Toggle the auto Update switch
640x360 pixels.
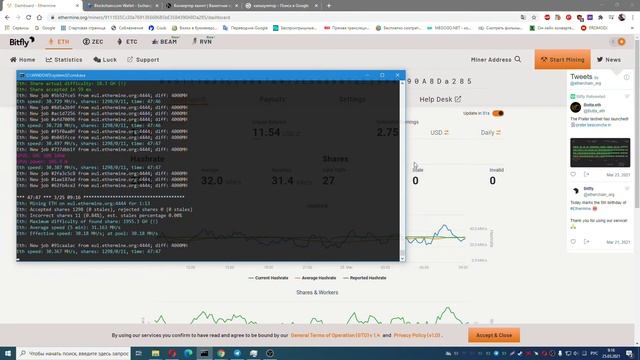coord(498,113)
